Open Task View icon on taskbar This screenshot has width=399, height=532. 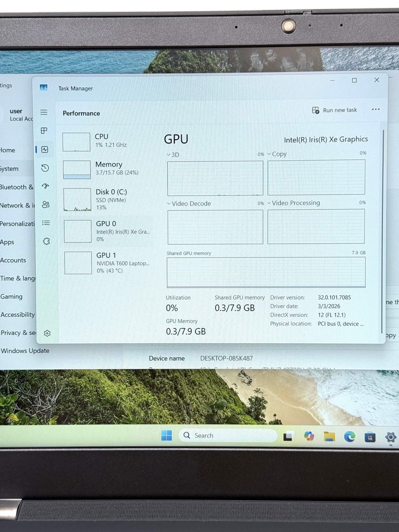coord(288,436)
